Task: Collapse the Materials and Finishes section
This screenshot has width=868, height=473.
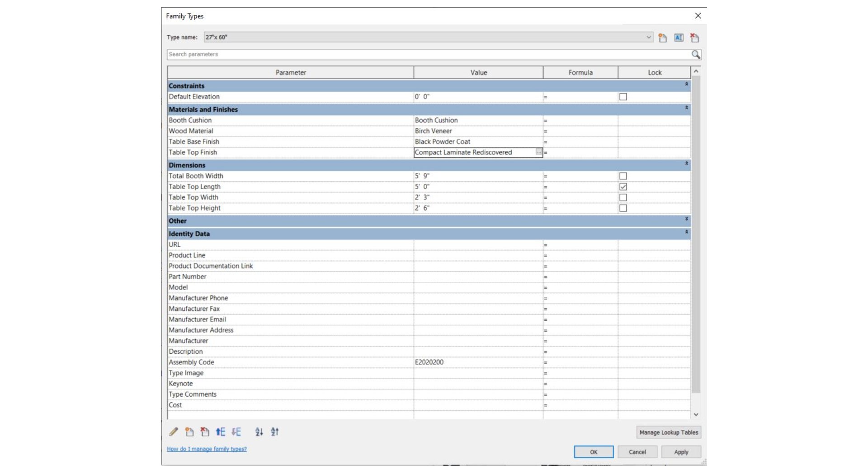Action: coord(686,108)
